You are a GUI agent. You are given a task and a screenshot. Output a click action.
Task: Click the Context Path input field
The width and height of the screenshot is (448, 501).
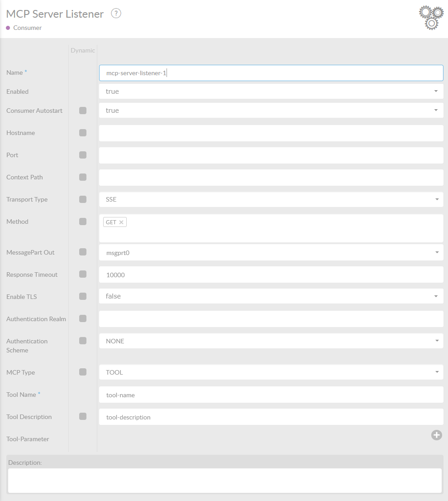tap(271, 177)
